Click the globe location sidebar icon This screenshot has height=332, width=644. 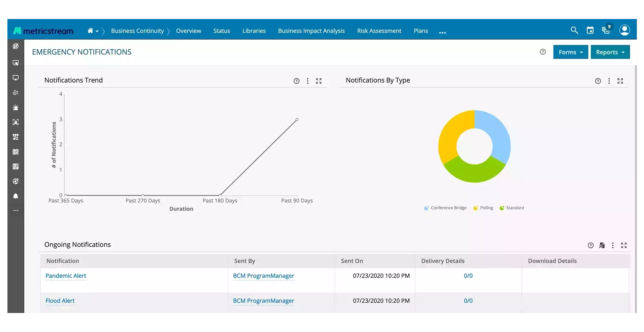tap(15, 181)
